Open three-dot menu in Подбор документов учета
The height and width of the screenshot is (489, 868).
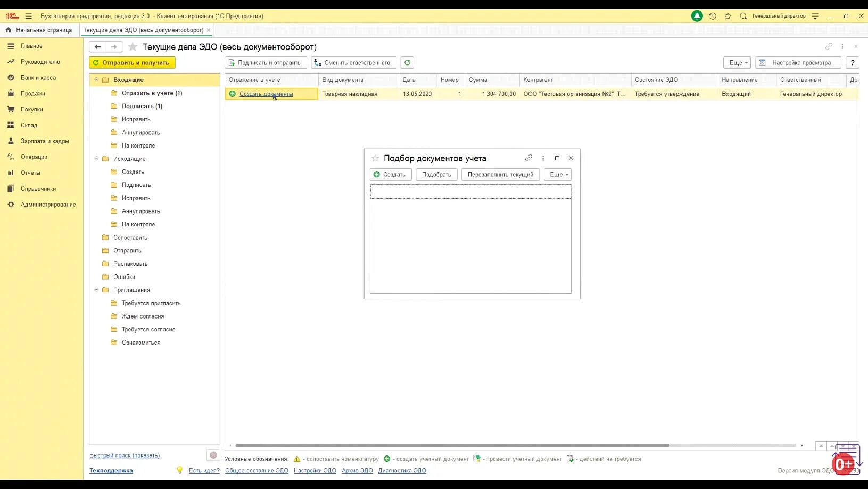pyautogui.click(x=543, y=158)
